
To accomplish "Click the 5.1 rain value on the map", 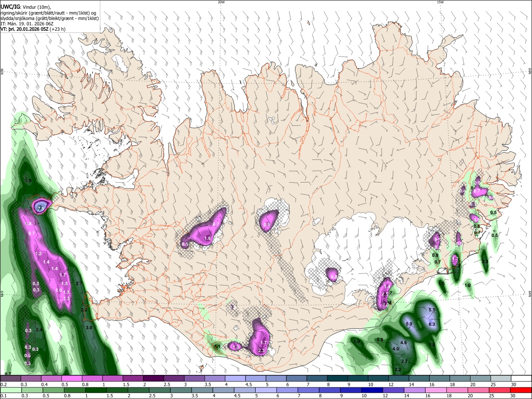I will [431, 310].
